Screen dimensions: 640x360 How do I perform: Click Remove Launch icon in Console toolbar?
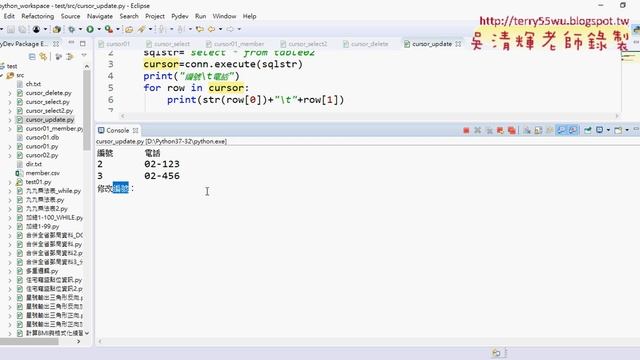pos(478,130)
